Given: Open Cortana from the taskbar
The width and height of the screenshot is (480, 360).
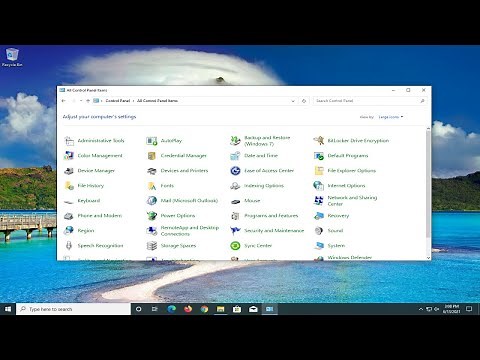Looking at the screenshot, I should pyautogui.click(x=139, y=309).
